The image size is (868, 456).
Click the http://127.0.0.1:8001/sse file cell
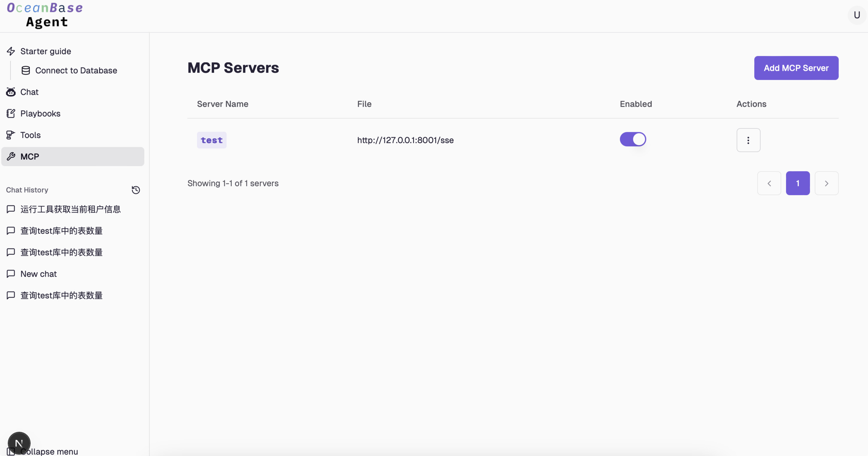click(x=405, y=140)
